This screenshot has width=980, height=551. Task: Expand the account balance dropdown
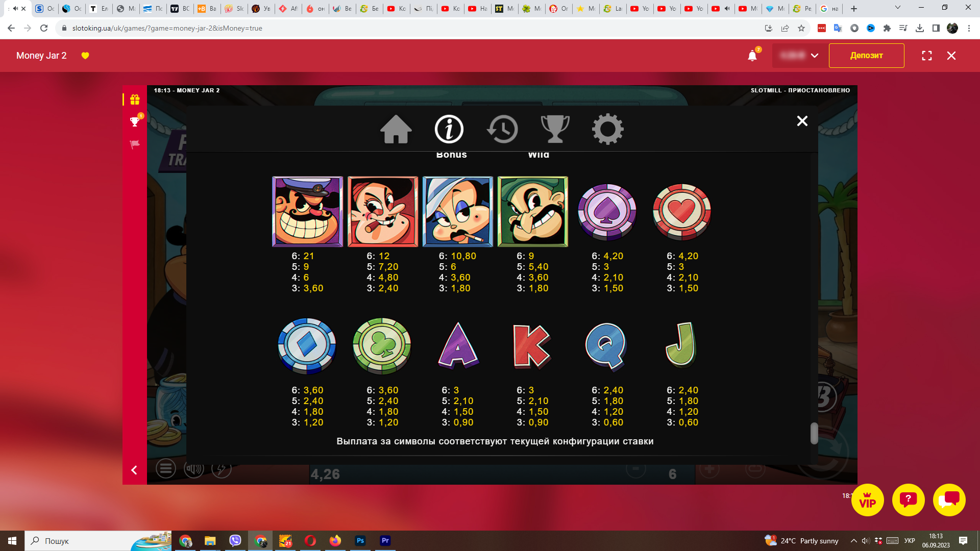pos(815,56)
